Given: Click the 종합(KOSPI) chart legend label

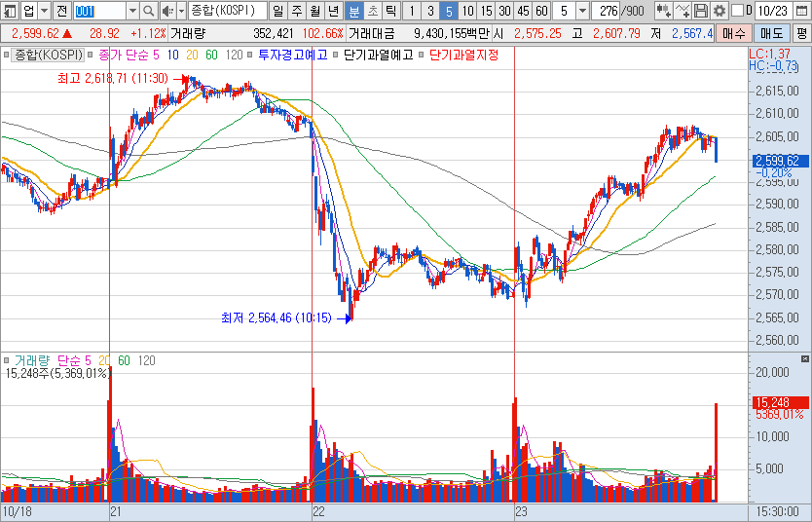Looking at the screenshot, I should [x=49, y=55].
